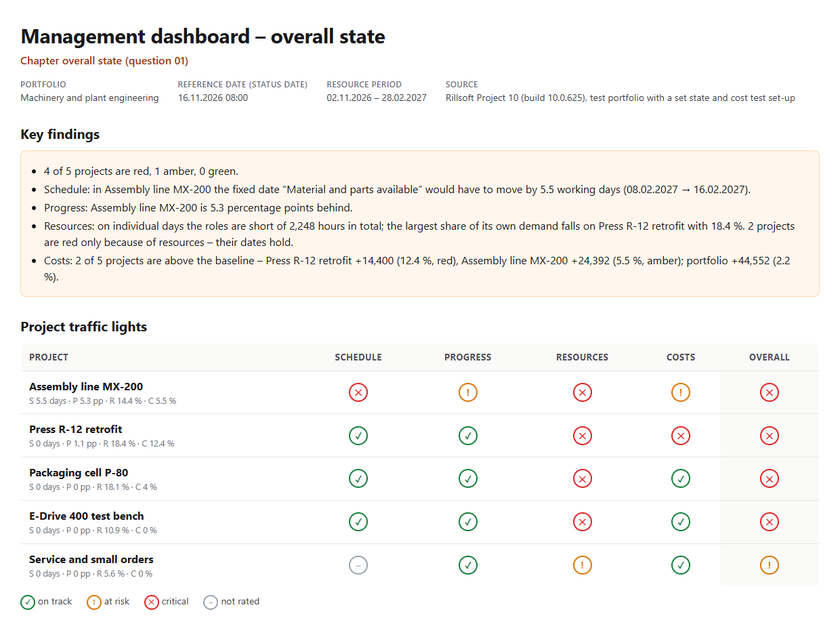Screen dimensions: 840x620
Task: Click the Overall critical icon for Packaging cell P-80
Action: pyautogui.click(x=770, y=478)
